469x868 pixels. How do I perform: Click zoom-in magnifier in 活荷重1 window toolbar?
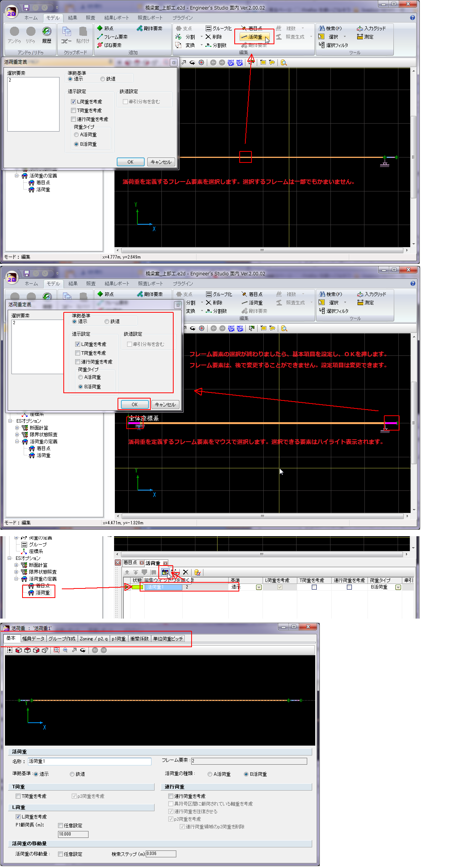point(56,650)
